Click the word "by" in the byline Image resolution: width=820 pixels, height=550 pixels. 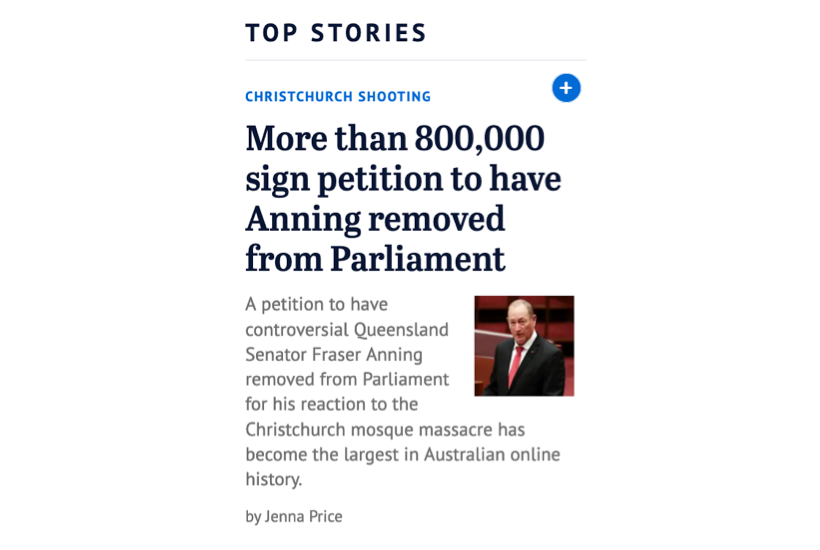coord(253,516)
